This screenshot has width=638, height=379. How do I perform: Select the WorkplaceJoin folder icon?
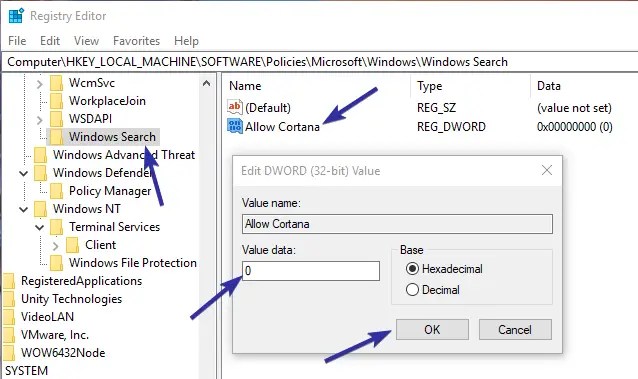coord(57,101)
